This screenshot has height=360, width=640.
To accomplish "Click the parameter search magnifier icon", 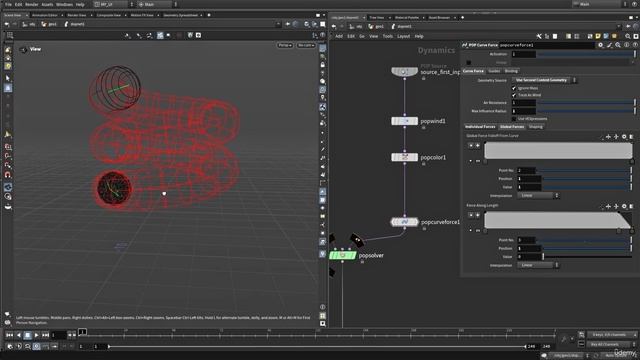I will pyautogui.click(x=618, y=45).
